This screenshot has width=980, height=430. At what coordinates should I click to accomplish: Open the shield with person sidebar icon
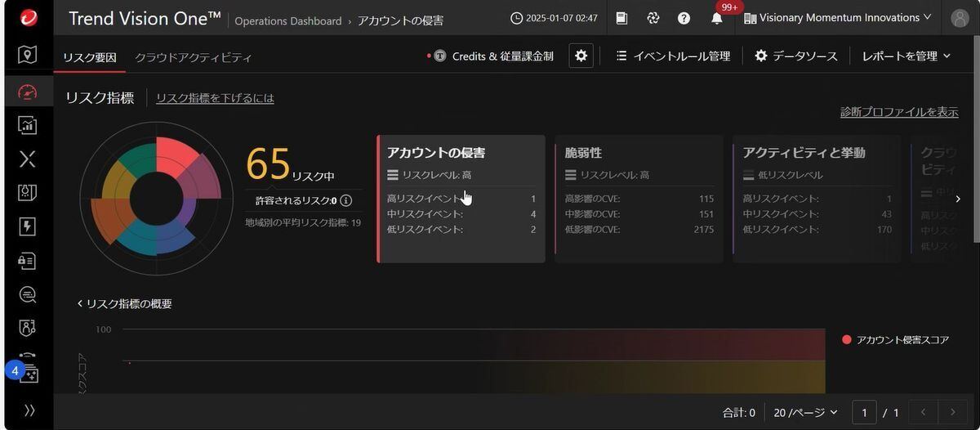tap(27, 329)
